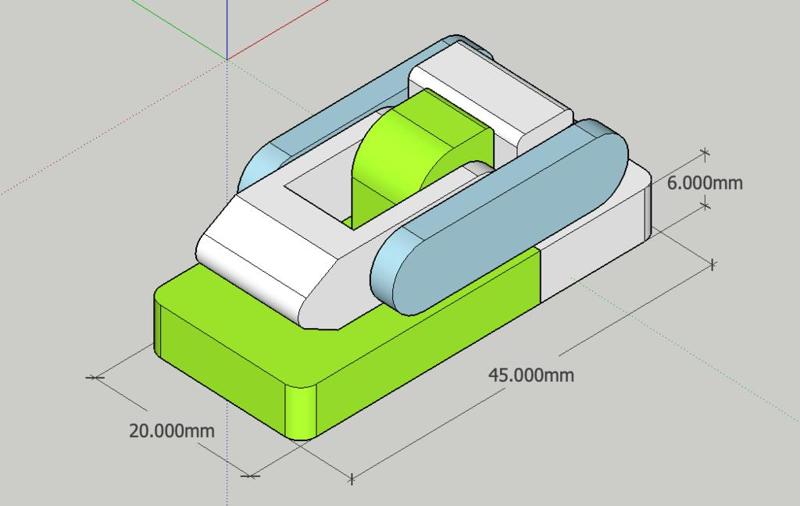Select the blue oblong side link in front
This screenshot has height=506, width=800.
point(500,217)
